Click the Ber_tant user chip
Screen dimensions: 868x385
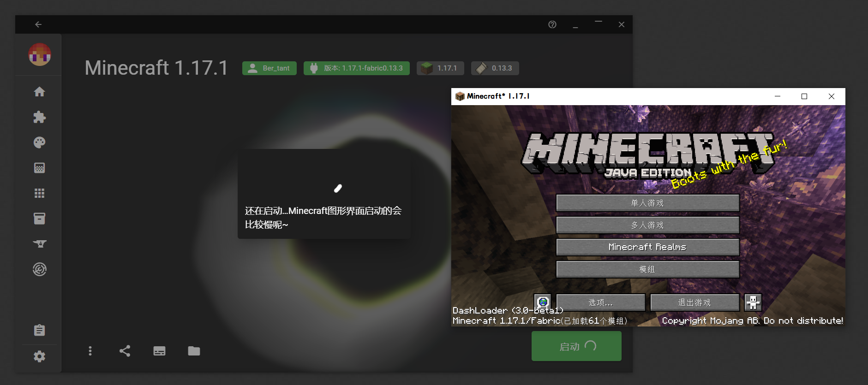[269, 68]
